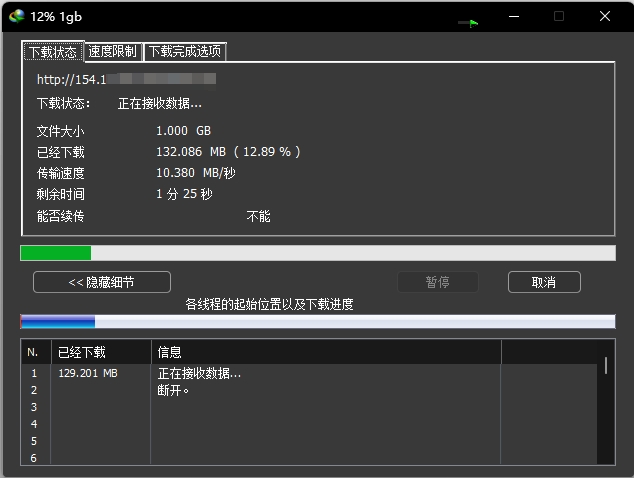634x478 pixels.
Task: Click the 已经下载 column header
Action: 100,352
